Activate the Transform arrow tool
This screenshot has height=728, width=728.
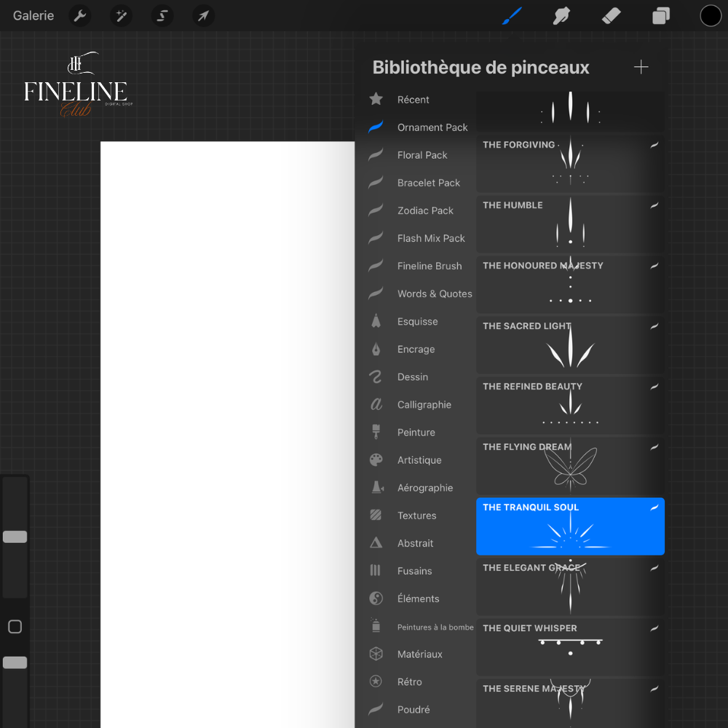click(x=204, y=16)
